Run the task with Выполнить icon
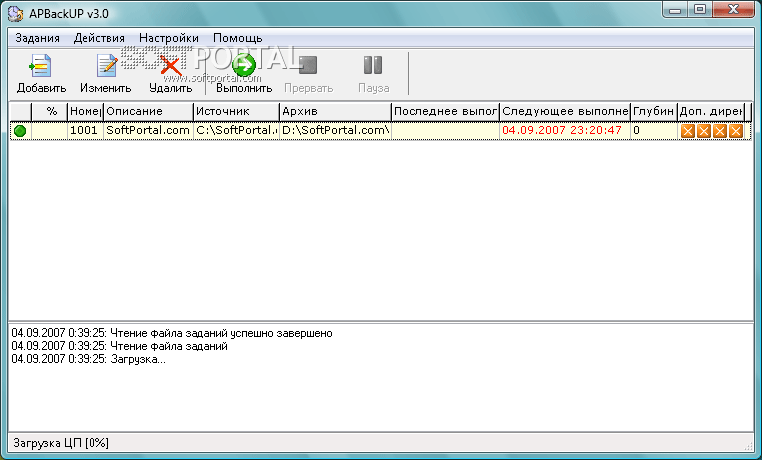This screenshot has height=460, width=762. (x=244, y=67)
